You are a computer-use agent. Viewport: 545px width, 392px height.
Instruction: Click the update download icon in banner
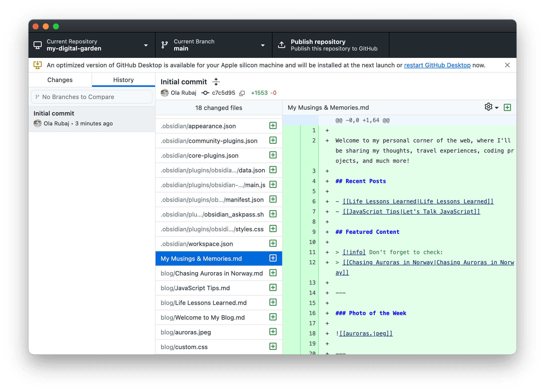coord(38,65)
